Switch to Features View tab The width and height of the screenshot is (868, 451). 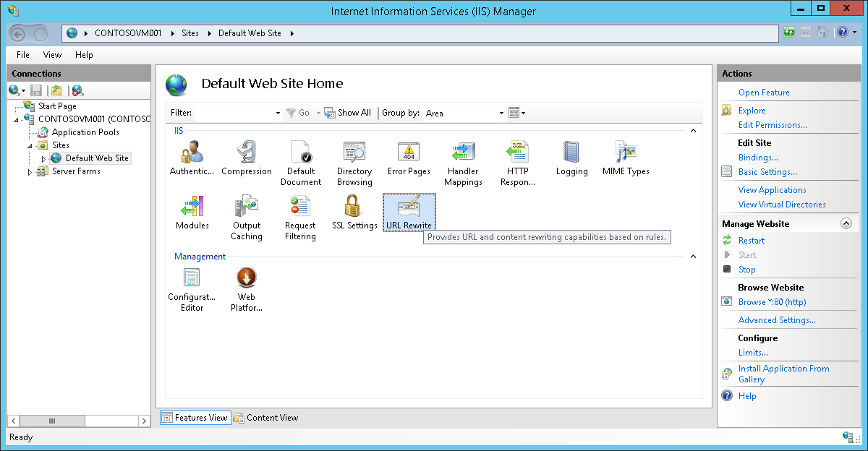click(195, 417)
